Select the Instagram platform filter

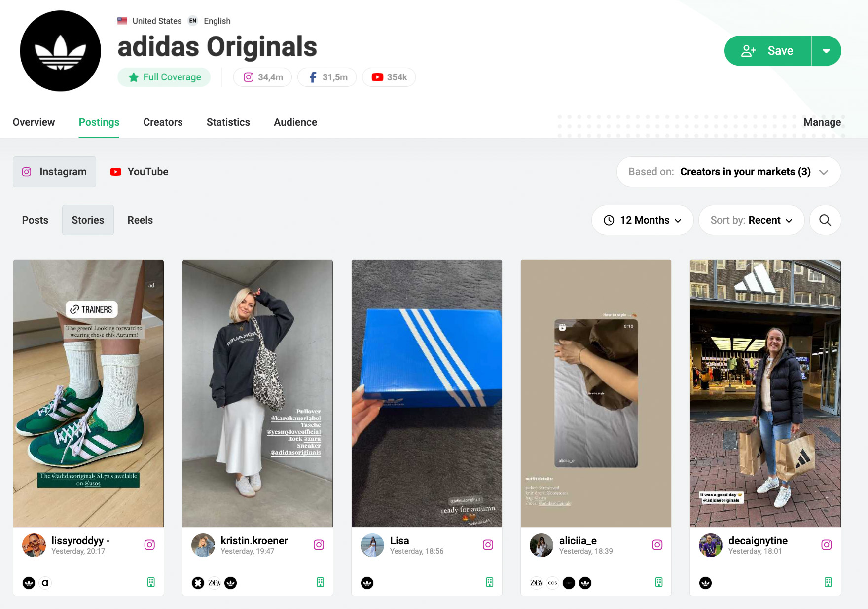coord(54,172)
